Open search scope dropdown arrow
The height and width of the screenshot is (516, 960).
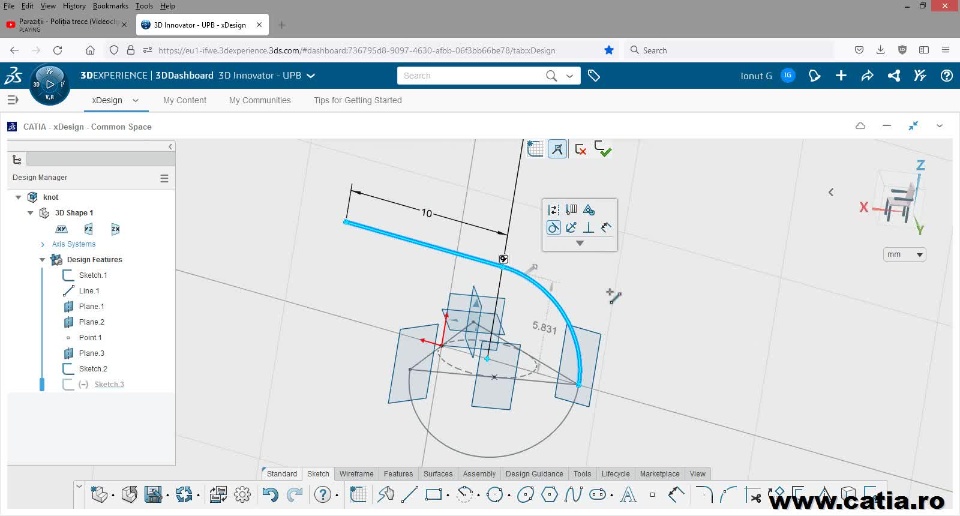pos(570,76)
